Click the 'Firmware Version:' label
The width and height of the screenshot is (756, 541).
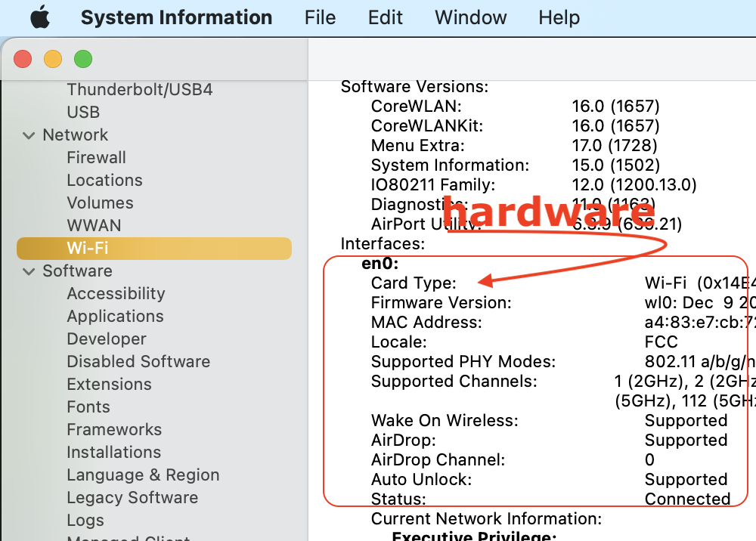[x=442, y=302]
